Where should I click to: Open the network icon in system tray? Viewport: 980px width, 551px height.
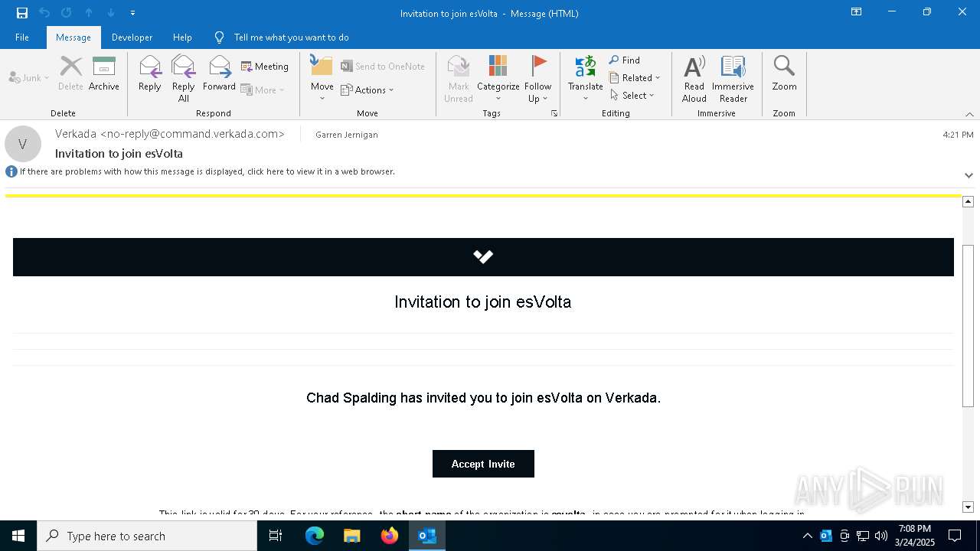(x=863, y=536)
